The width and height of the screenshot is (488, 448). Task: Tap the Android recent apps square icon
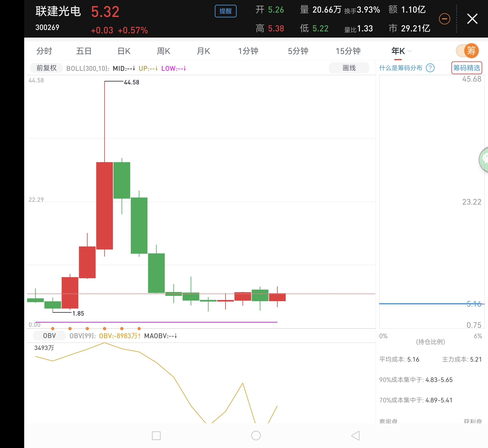[156, 436]
